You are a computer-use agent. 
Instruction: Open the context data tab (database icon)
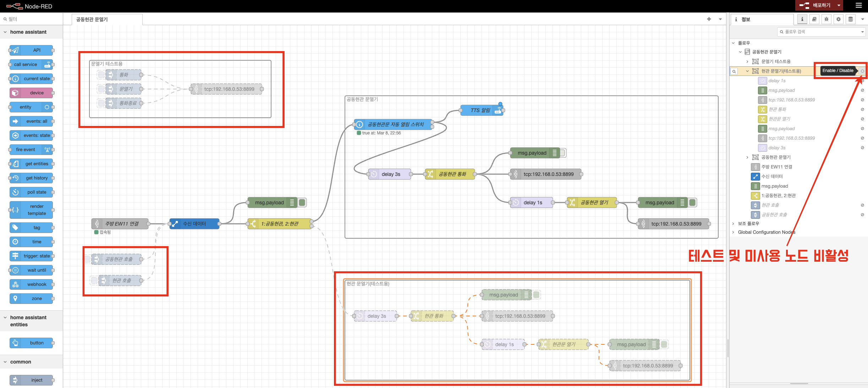coord(850,19)
